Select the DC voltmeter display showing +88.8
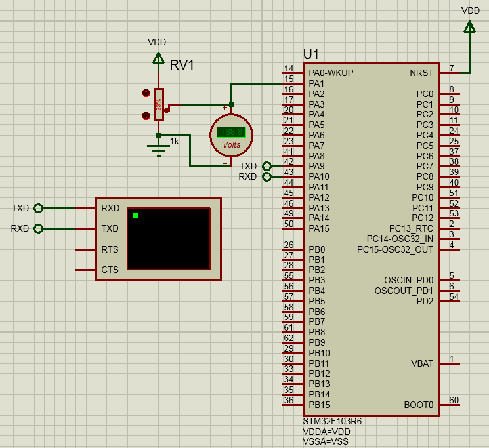This screenshot has width=489, height=448. click(x=232, y=132)
